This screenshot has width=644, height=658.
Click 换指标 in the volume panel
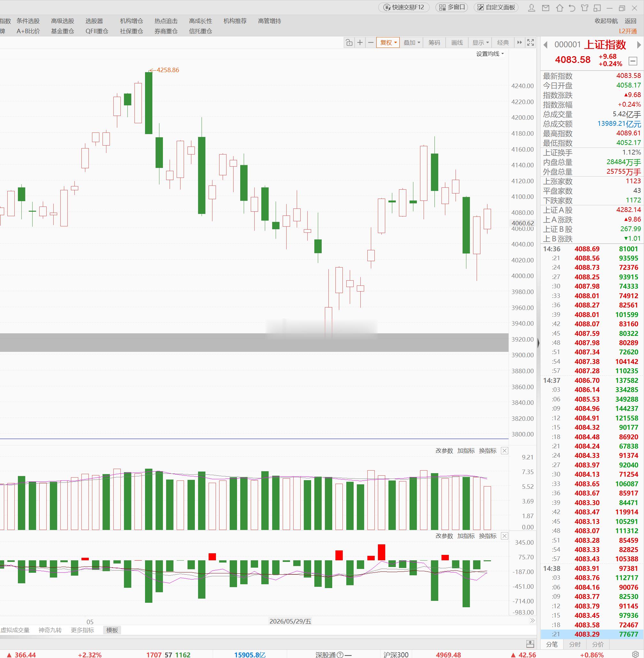click(x=488, y=450)
